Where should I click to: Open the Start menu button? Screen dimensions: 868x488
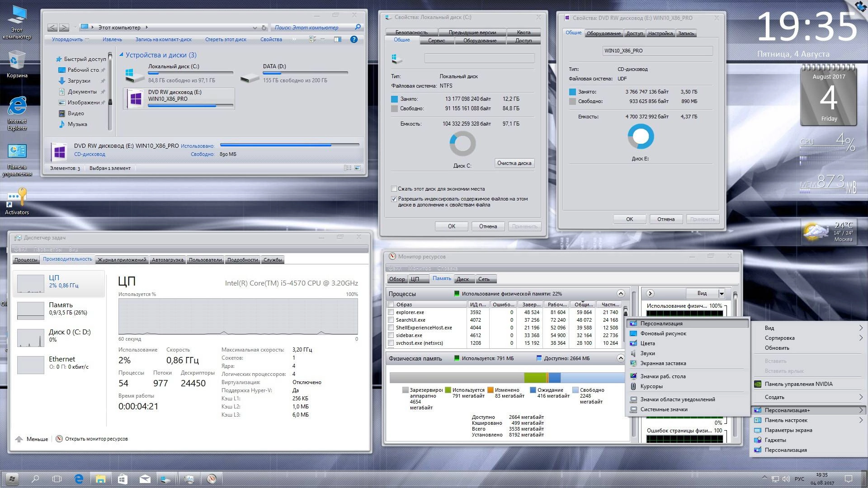point(12,479)
